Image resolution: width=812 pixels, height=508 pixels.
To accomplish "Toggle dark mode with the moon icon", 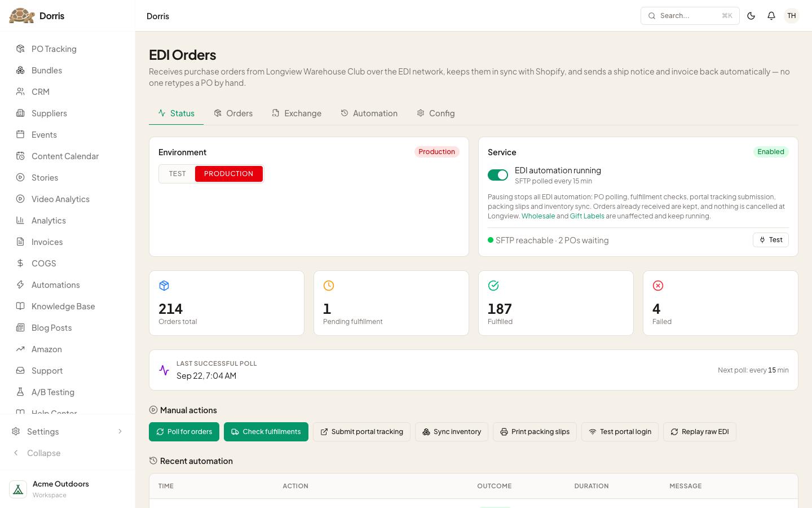I will pyautogui.click(x=751, y=16).
